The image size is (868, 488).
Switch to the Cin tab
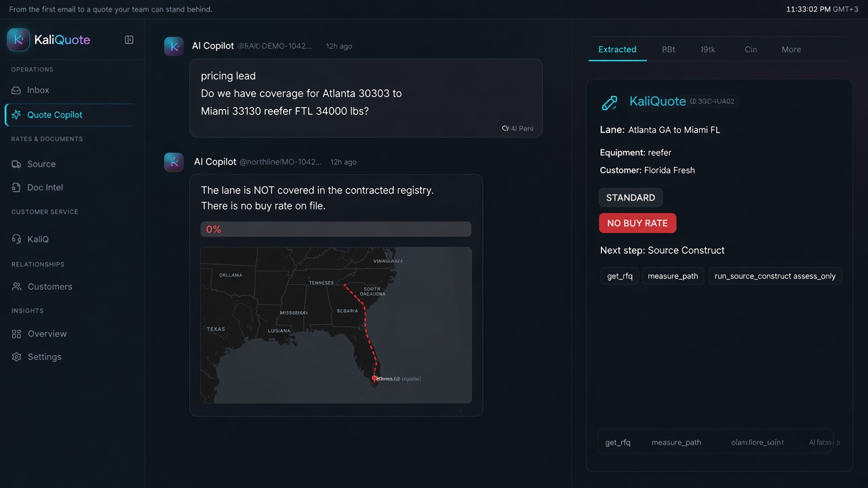click(x=751, y=49)
